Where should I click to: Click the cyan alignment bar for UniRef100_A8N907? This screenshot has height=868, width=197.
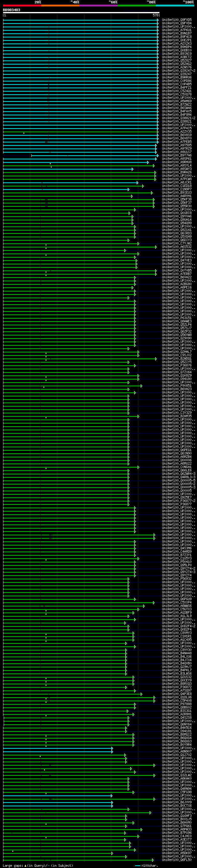tap(58, 751)
